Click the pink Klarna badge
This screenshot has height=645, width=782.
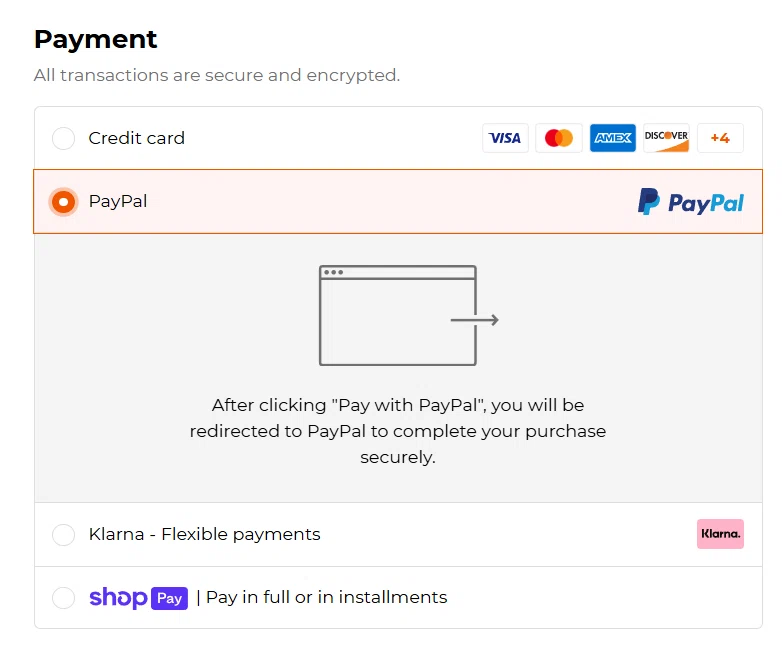(720, 534)
